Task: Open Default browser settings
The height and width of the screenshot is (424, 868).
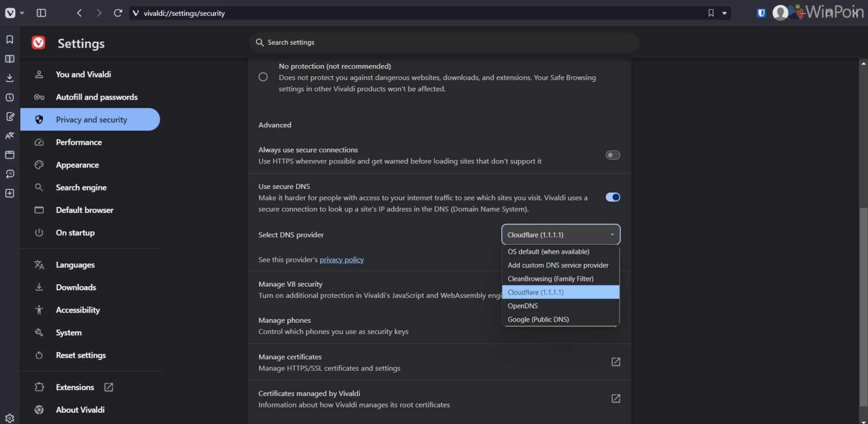Action: point(90,210)
